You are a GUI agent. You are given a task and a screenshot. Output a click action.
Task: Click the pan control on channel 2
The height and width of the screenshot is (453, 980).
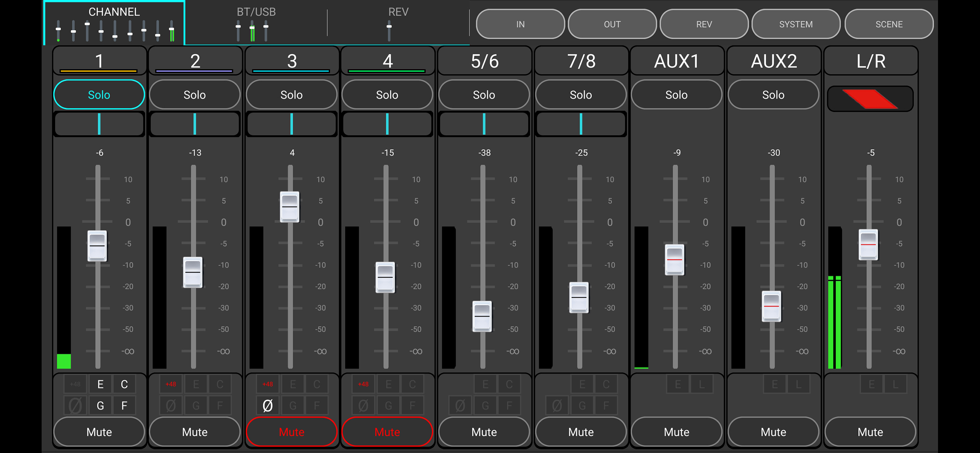pos(195,123)
